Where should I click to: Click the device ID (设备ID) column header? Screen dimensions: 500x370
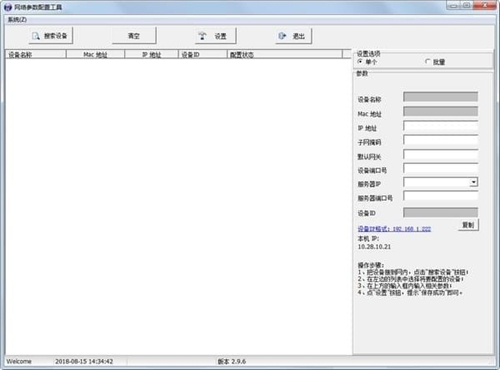tap(203, 54)
